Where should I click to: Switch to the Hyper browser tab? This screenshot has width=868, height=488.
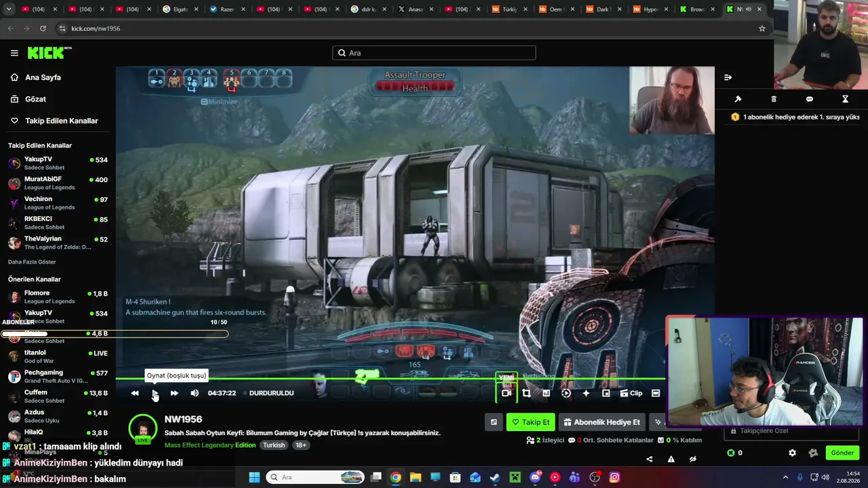tap(650, 9)
